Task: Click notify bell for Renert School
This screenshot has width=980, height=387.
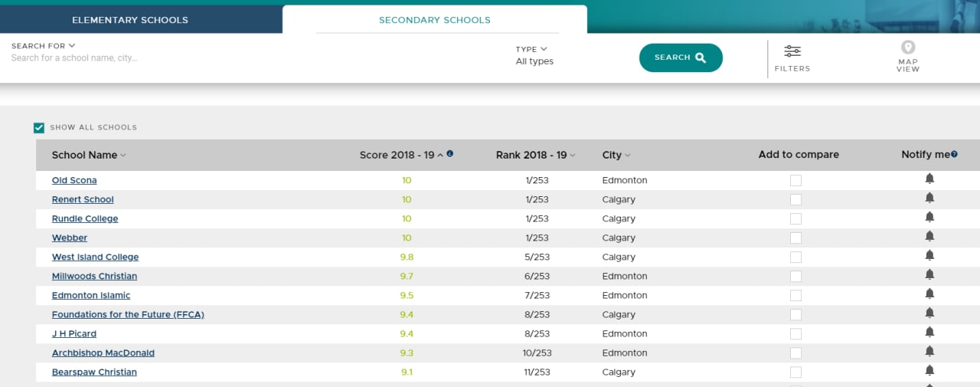Action: tap(929, 198)
